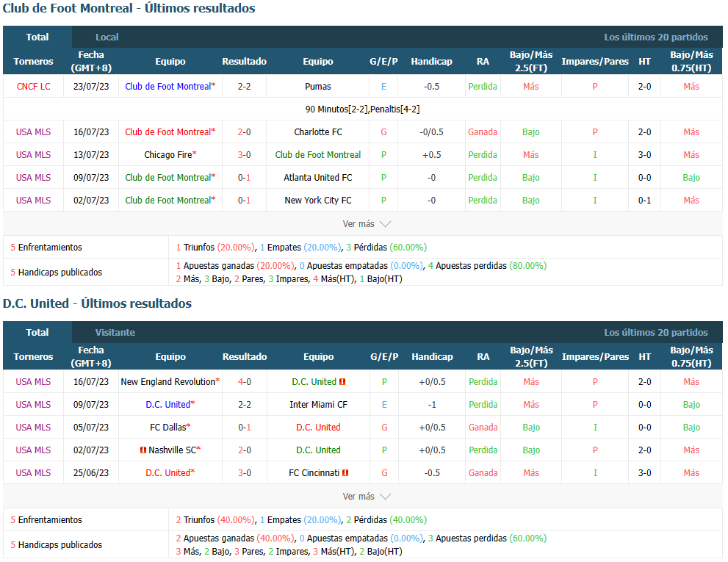Screen dimensions: 728x562
Task: Open the FC Dallas team link
Action: (170, 428)
